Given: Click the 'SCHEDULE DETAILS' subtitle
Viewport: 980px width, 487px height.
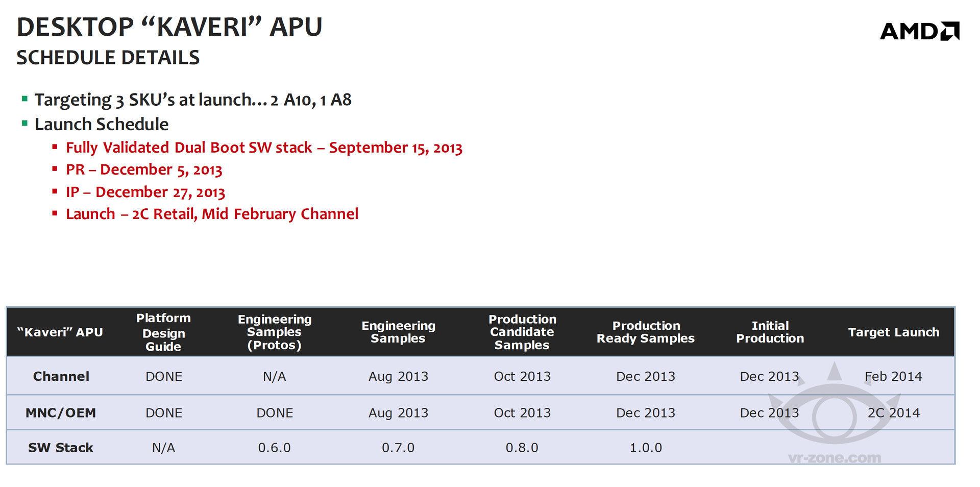Looking at the screenshot, I should click(108, 58).
